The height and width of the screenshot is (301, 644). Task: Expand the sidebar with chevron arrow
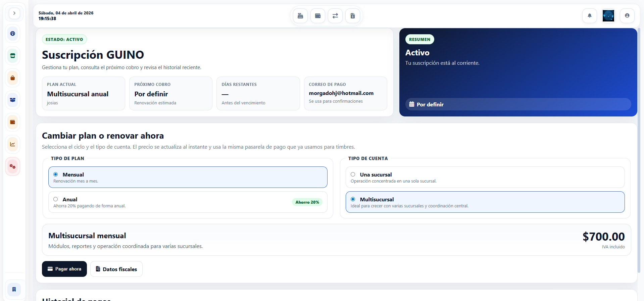coord(14,13)
